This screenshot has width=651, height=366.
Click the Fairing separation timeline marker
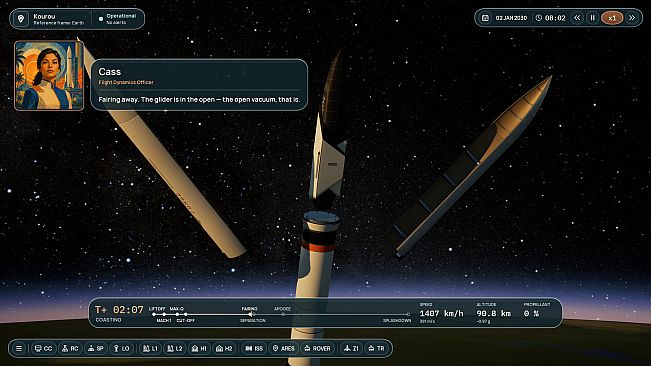point(250,315)
